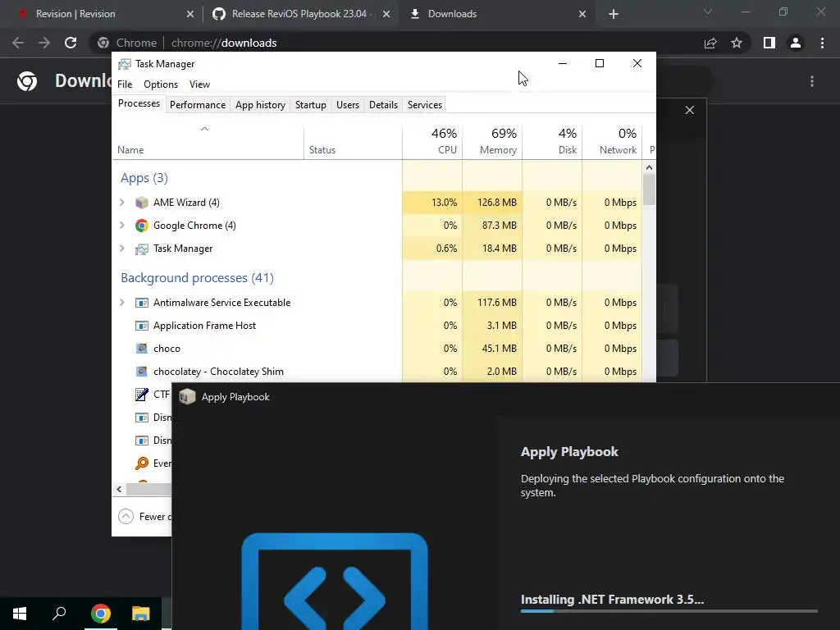Image resolution: width=840 pixels, height=630 pixels.
Task: Expand the Task Manager process group
Action: coord(122,249)
